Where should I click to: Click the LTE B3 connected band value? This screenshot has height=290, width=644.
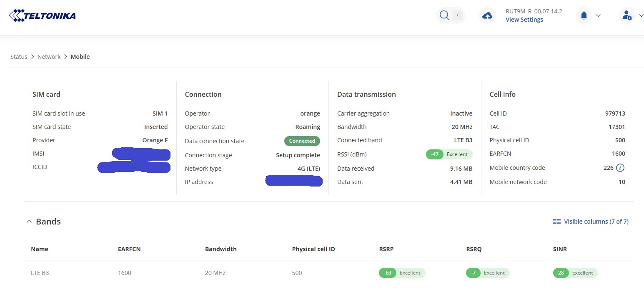click(463, 140)
